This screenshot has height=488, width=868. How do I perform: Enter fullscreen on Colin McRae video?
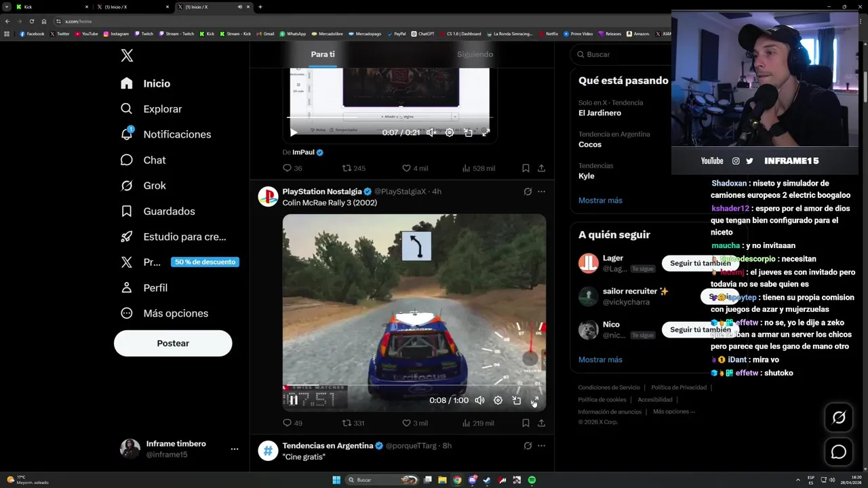534,401
